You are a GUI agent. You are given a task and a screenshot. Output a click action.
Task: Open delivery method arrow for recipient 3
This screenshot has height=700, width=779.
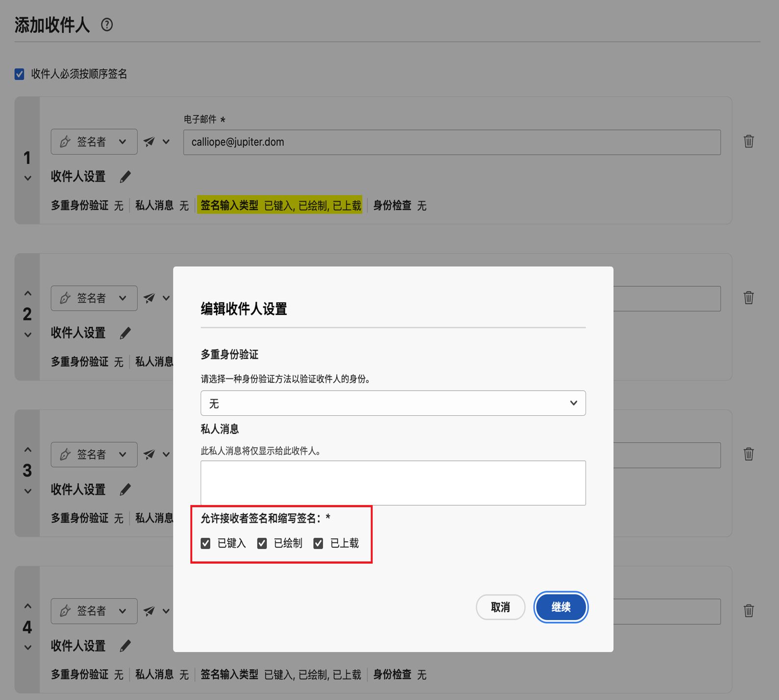tap(166, 454)
